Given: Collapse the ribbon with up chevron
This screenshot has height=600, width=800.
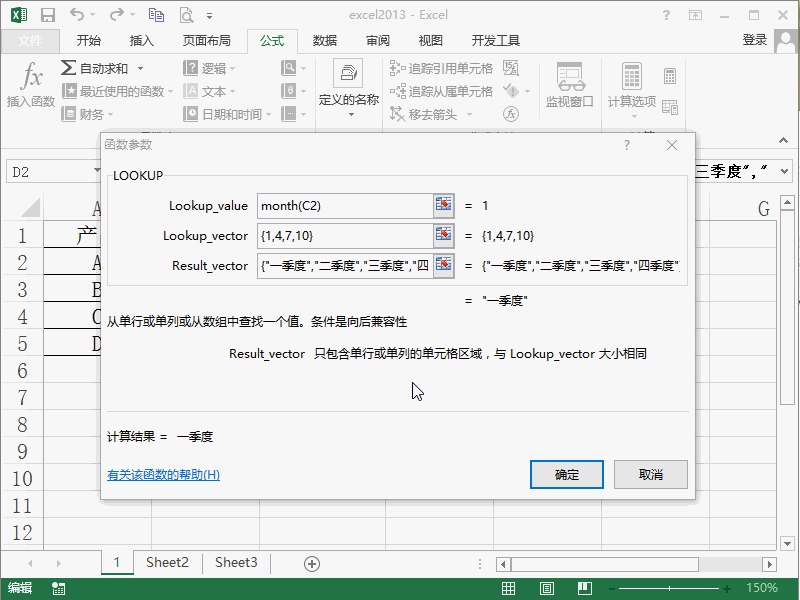Looking at the screenshot, I should click(784, 140).
